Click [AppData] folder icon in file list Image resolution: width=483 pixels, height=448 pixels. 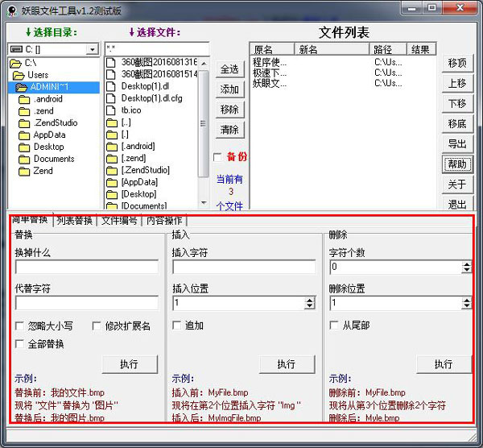(x=112, y=183)
